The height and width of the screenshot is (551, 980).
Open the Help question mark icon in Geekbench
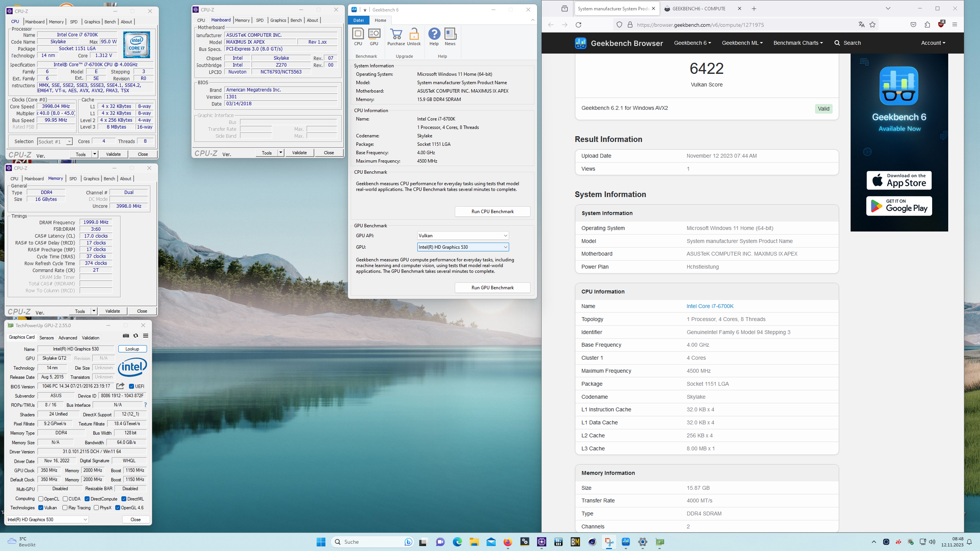[434, 37]
